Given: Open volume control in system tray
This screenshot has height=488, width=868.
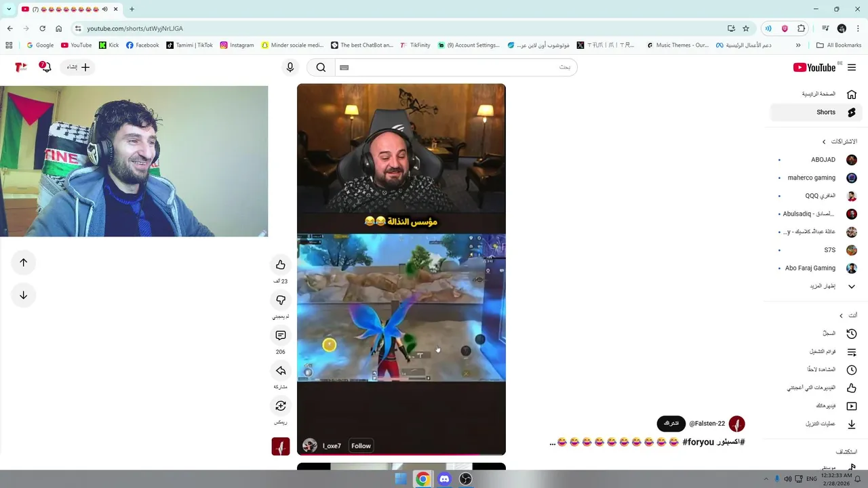Looking at the screenshot, I should coord(787,479).
